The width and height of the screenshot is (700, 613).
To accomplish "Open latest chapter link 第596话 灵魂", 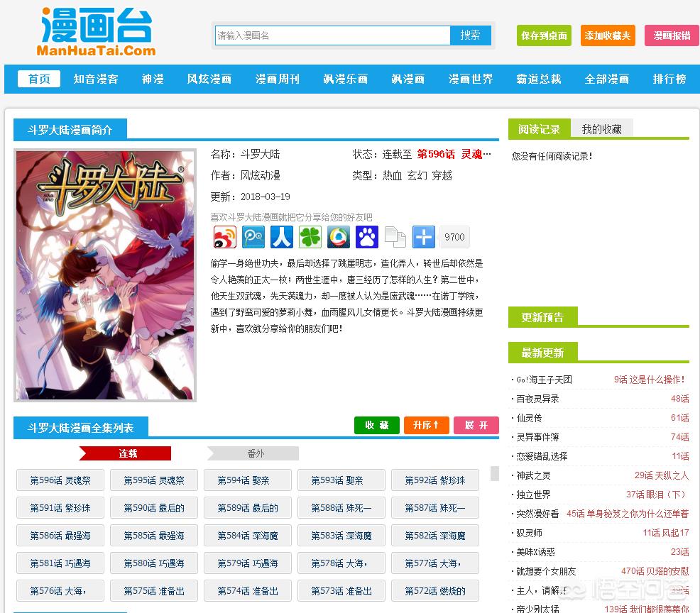I will click(x=454, y=155).
